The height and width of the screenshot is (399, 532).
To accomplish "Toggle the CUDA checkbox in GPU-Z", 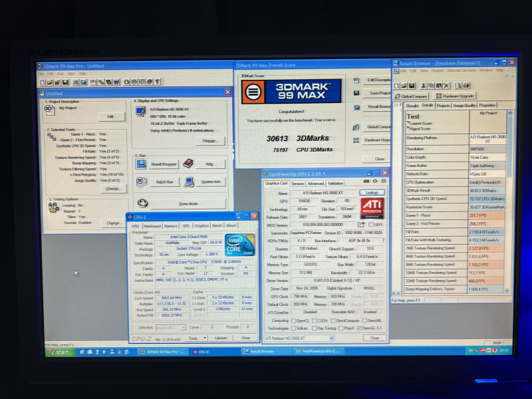I will point(315,321).
